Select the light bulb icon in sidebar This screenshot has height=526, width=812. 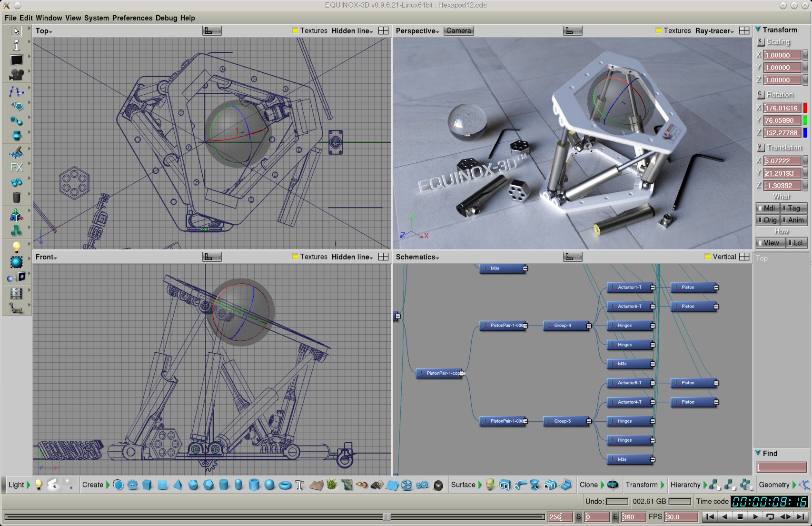[x=17, y=247]
